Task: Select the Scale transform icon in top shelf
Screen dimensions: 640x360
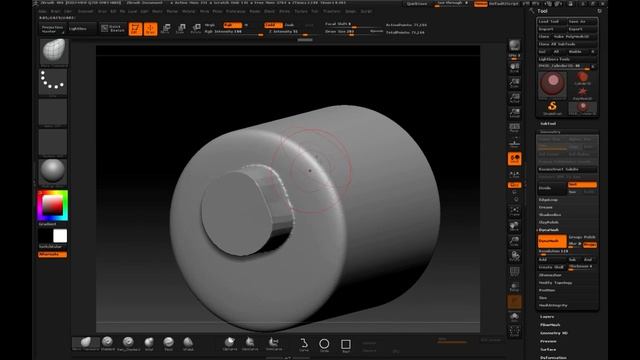Action: [x=181, y=29]
